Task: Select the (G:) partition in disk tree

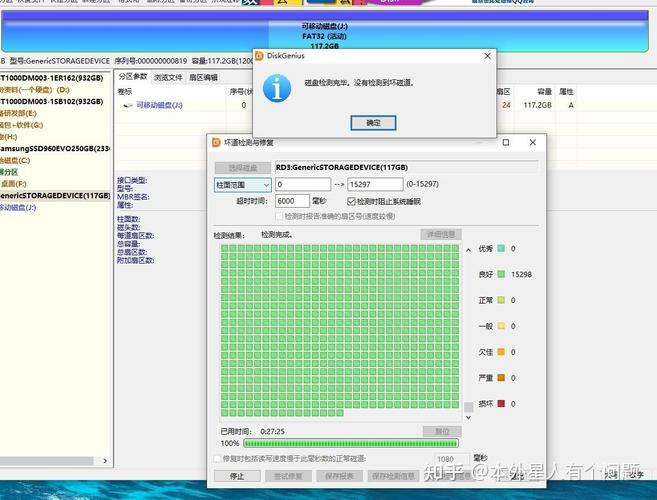Action: (21, 125)
